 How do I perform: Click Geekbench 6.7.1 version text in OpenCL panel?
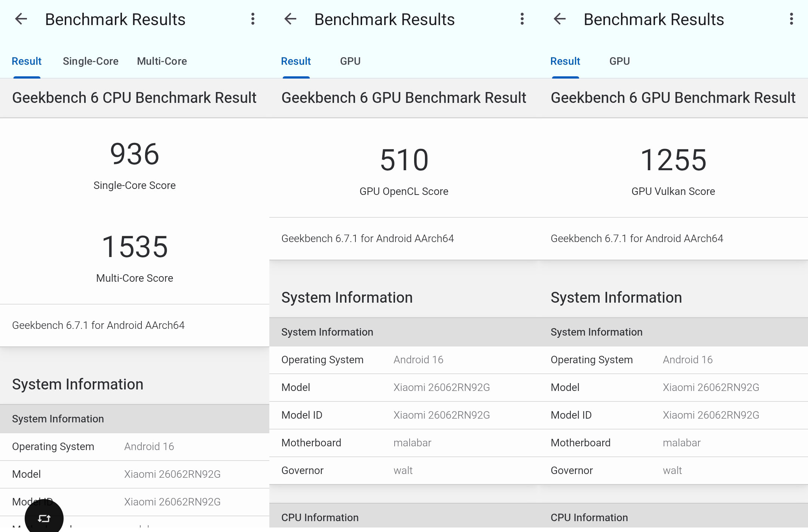[x=368, y=238]
